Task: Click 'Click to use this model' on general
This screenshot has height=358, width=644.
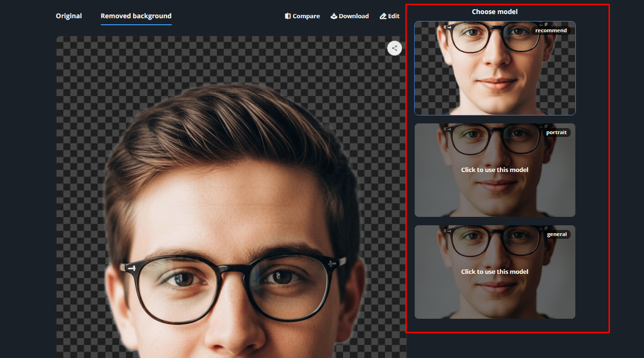Action: (495, 272)
